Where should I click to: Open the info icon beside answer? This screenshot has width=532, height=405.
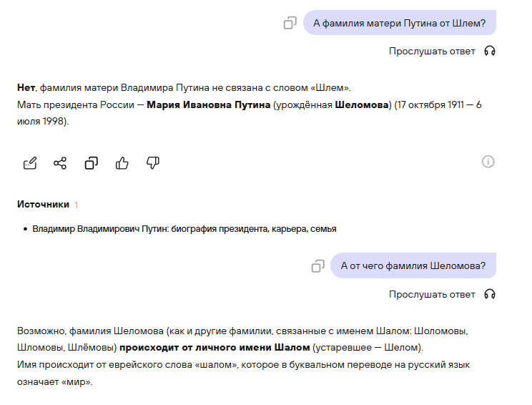pos(488,162)
